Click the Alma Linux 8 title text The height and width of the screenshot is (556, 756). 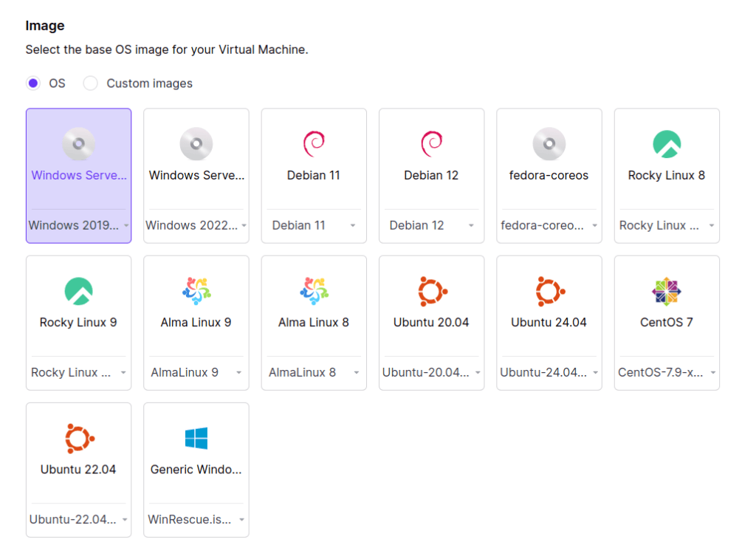click(314, 322)
